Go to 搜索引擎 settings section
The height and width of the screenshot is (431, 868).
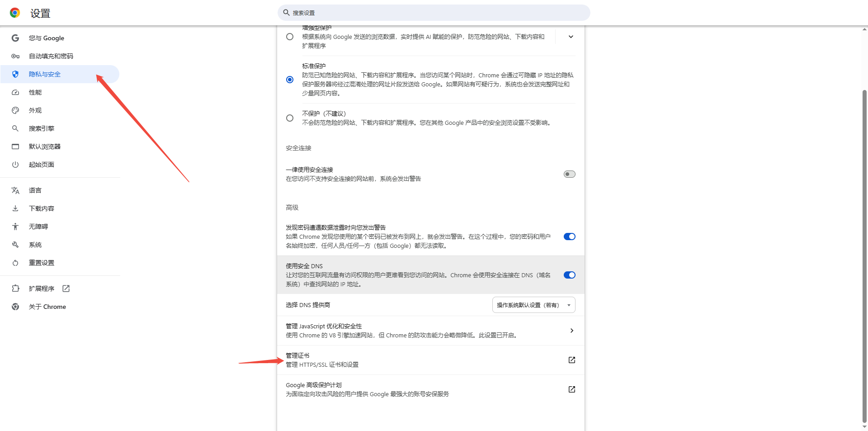(42, 128)
